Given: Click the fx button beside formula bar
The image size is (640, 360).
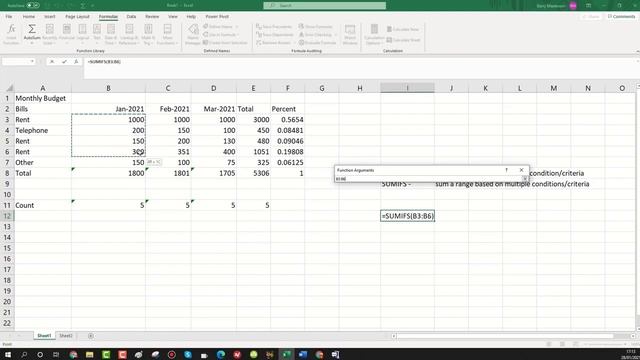Looking at the screenshot, I should tap(76, 62).
